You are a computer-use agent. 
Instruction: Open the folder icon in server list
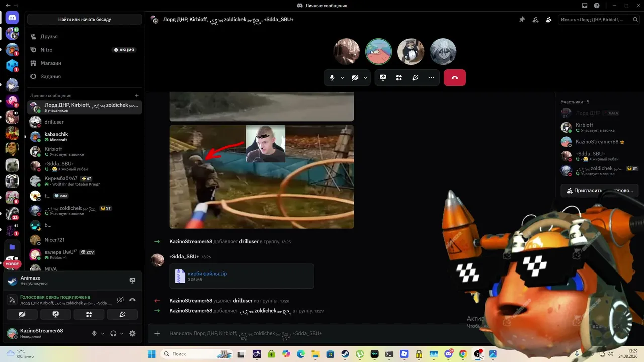pos(12,247)
